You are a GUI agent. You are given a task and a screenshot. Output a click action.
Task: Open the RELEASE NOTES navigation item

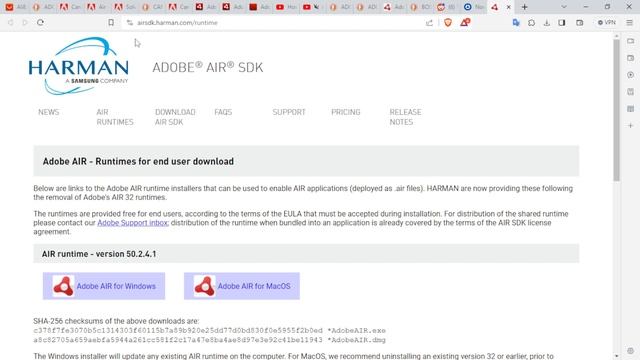click(405, 117)
